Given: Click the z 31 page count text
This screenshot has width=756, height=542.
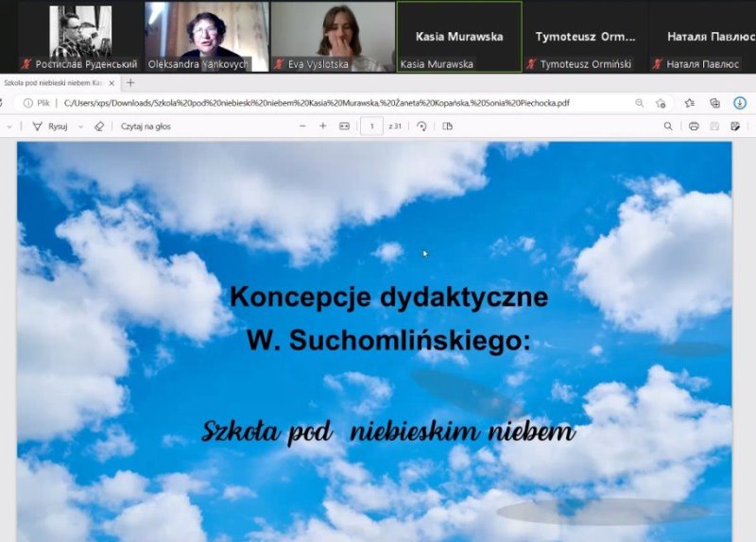Looking at the screenshot, I should click(395, 127).
